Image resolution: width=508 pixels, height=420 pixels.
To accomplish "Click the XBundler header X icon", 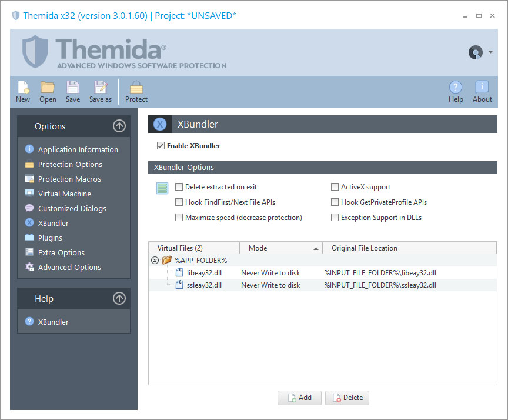I will pyautogui.click(x=160, y=124).
